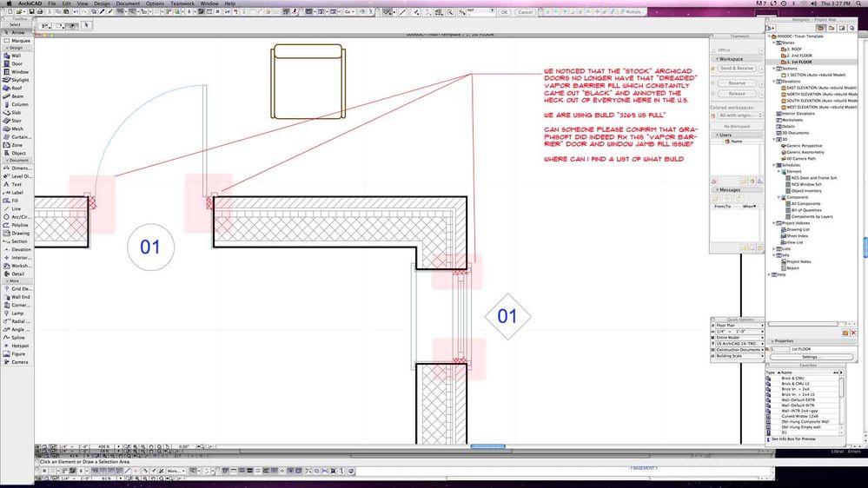Collapse the Messages section in Teamwork palette

tap(717, 190)
